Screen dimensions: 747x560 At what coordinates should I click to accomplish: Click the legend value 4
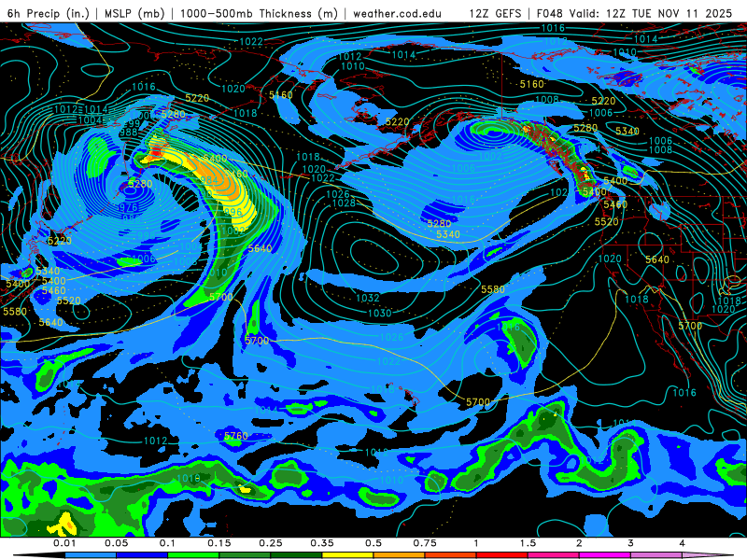(x=682, y=543)
